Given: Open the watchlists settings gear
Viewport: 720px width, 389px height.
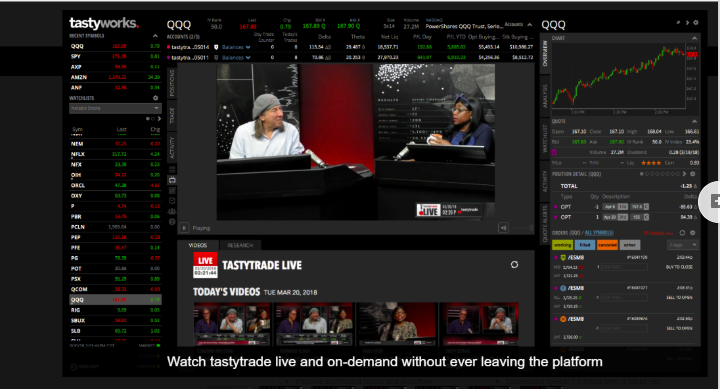Looking at the screenshot, I should click(155, 98).
